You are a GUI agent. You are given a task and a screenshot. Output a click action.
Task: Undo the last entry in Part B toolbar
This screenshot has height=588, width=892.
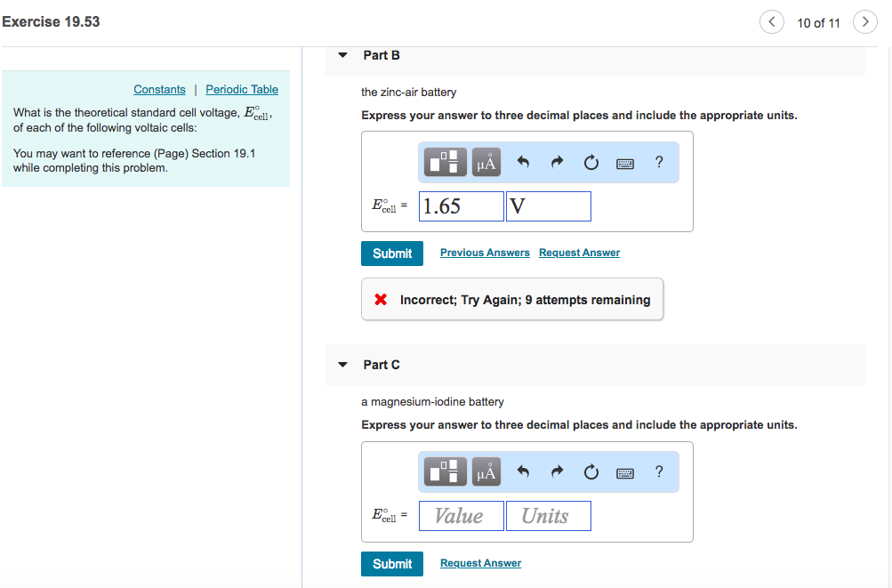coord(523,162)
